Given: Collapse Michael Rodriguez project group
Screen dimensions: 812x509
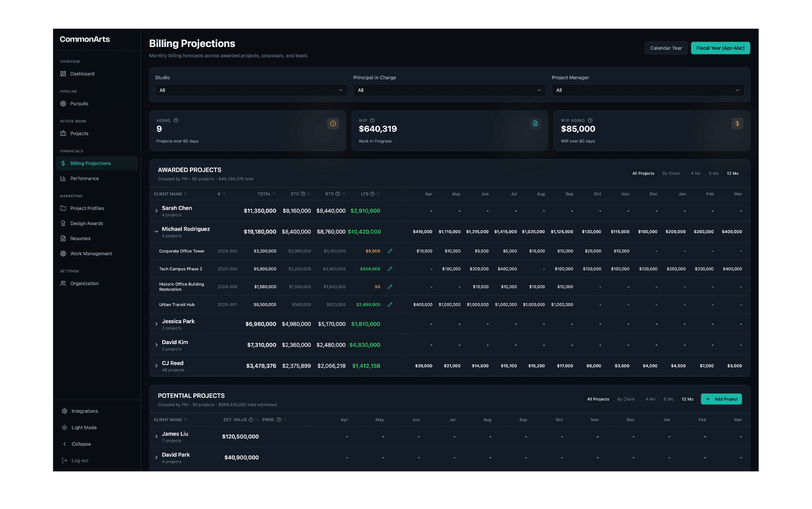Looking at the screenshot, I should pyautogui.click(x=156, y=232).
